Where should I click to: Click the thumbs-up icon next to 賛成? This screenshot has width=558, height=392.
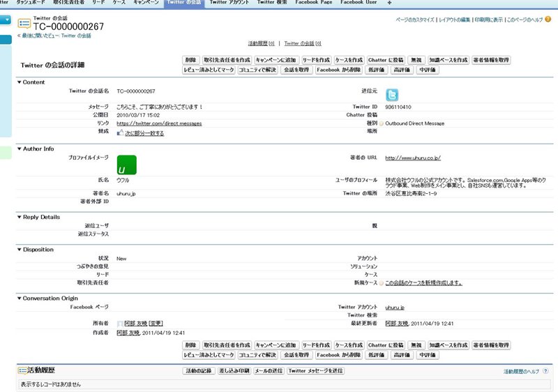coord(120,133)
